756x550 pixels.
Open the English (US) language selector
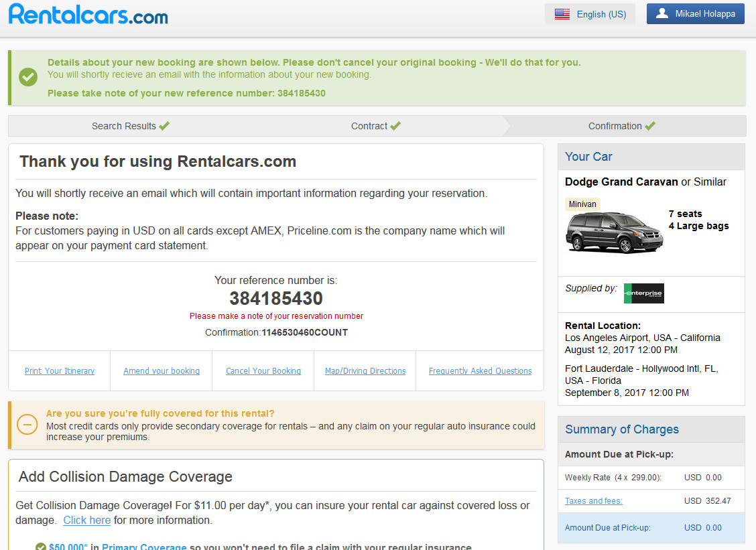point(590,14)
